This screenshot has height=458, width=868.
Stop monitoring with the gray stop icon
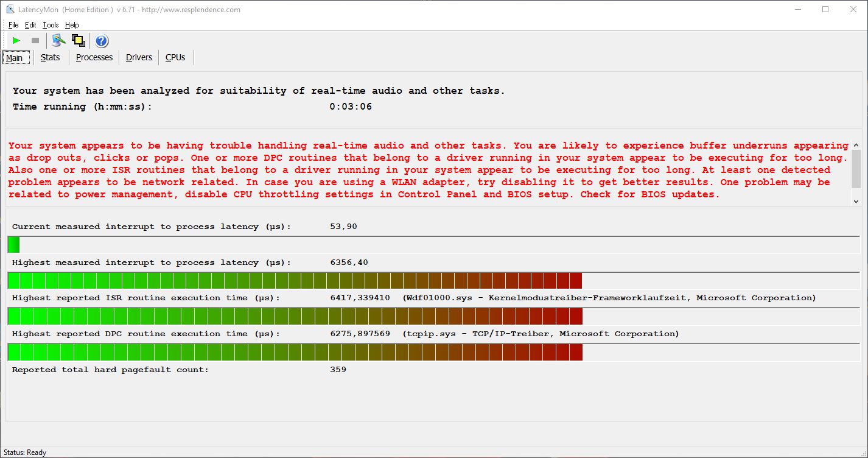point(35,41)
